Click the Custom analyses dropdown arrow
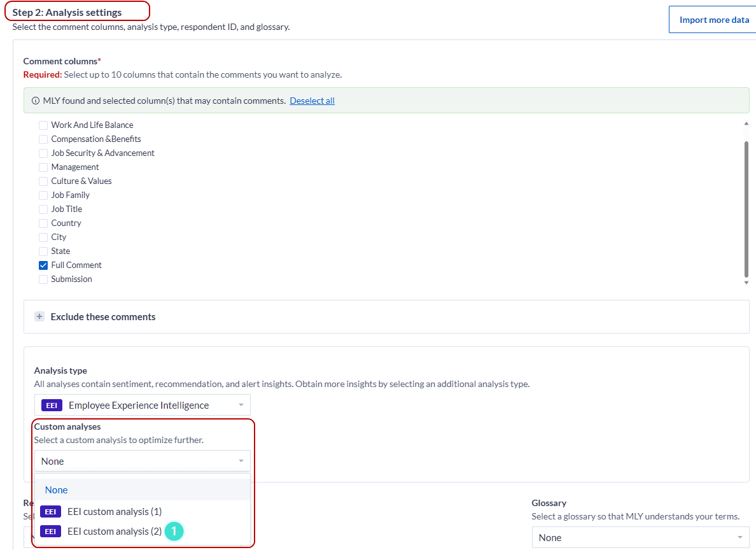Image resolution: width=756 pixels, height=550 pixels. pyautogui.click(x=241, y=462)
